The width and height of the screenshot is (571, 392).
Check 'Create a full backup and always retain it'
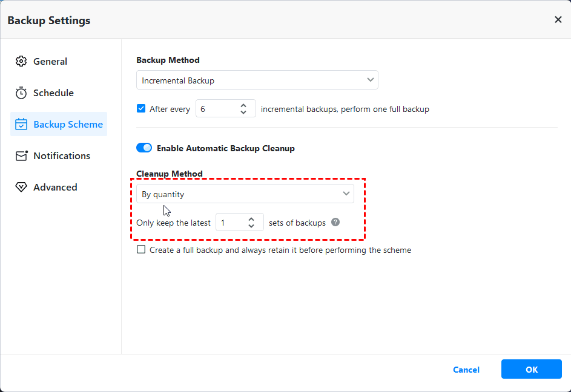pos(141,249)
